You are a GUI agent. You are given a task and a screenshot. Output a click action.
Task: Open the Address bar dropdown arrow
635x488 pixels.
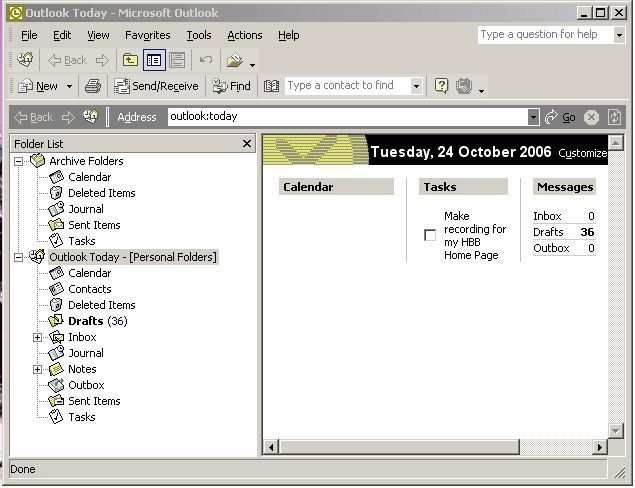[x=533, y=117]
